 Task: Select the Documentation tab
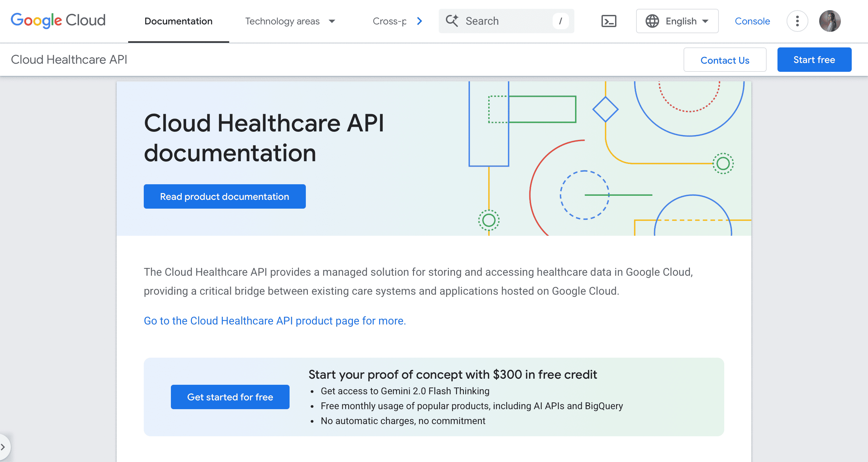(x=178, y=21)
